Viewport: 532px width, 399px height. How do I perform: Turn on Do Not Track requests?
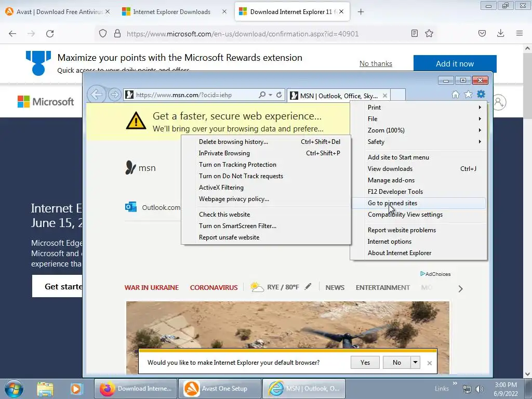coord(266,176)
